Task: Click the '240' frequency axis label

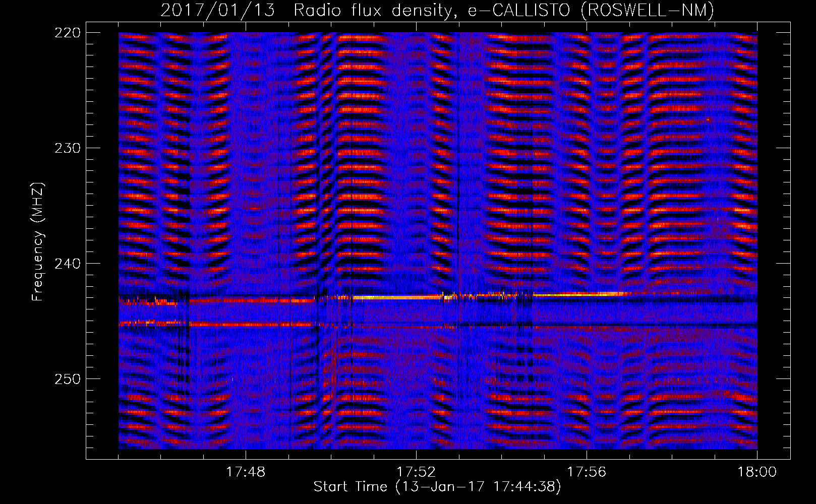Action: click(x=67, y=263)
